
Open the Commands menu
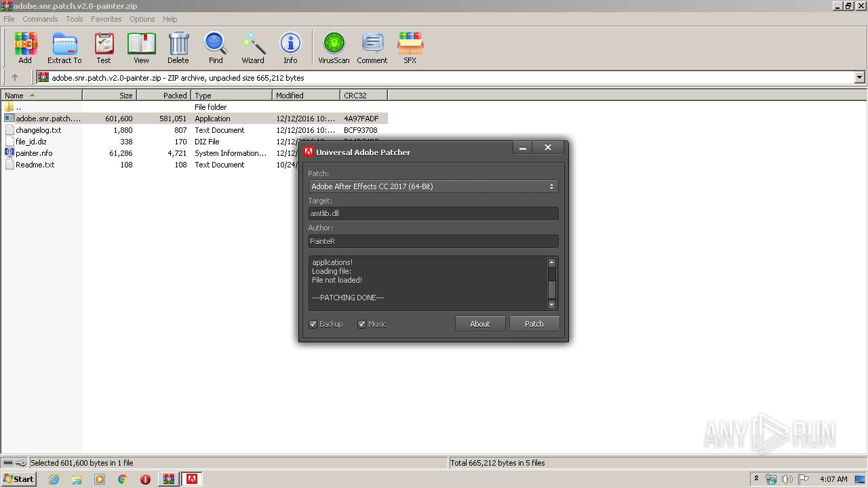coord(40,19)
